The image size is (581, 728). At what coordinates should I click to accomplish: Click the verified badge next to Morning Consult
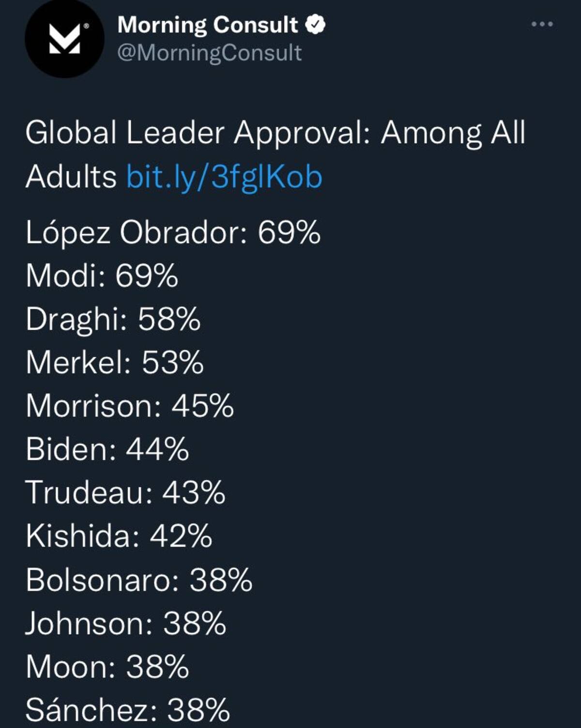click(315, 25)
